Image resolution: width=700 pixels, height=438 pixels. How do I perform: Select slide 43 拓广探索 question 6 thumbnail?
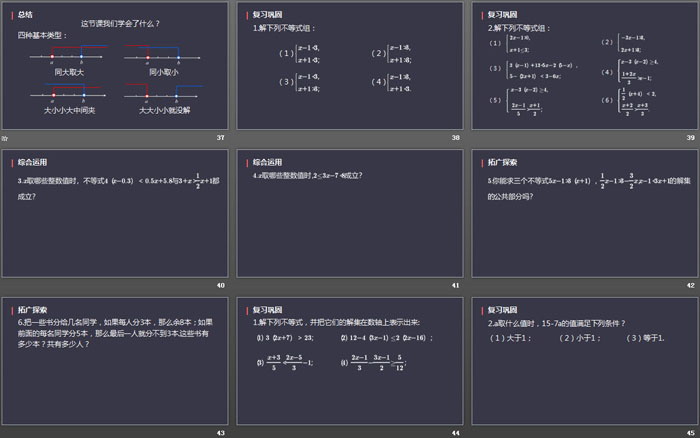pyautogui.click(x=115, y=361)
